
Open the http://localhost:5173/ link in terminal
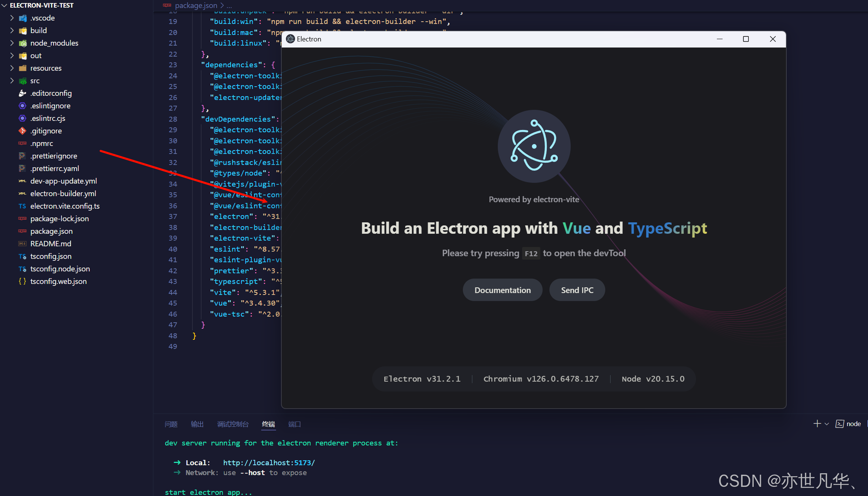point(269,463)
